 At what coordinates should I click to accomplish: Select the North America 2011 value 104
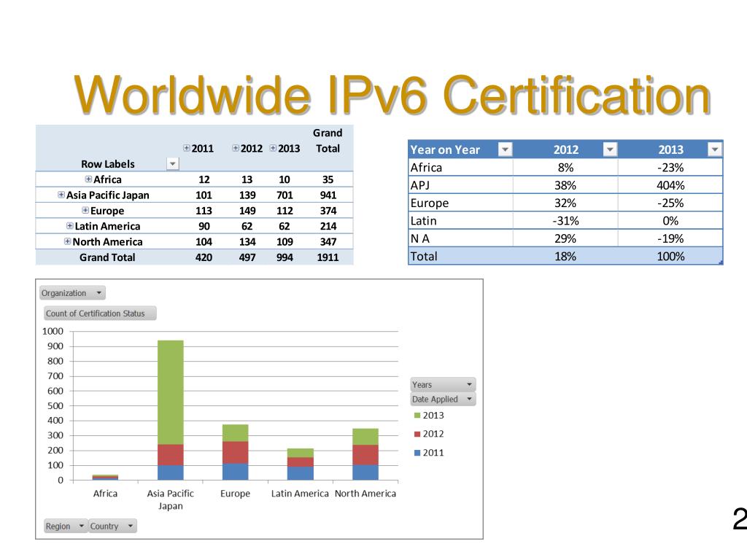[x=204, y=241]
